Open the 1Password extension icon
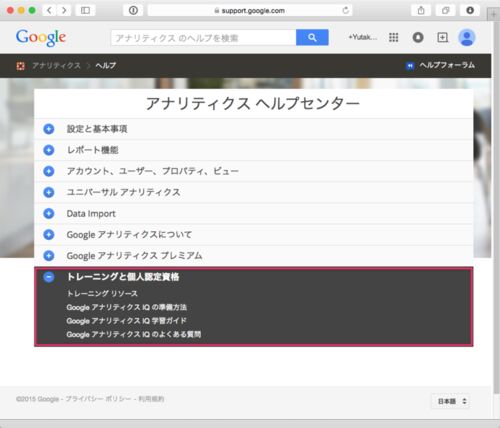Viewport: 500px width, 428px height. tap(133, 10)
